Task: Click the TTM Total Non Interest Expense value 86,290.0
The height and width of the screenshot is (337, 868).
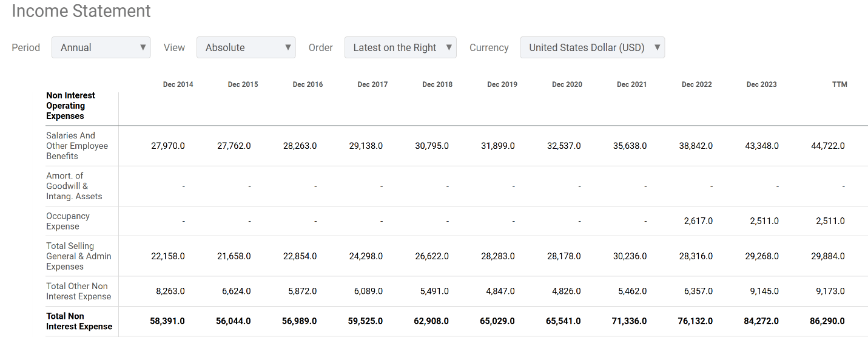Action: pyautogui.click(x=827, y=321)
